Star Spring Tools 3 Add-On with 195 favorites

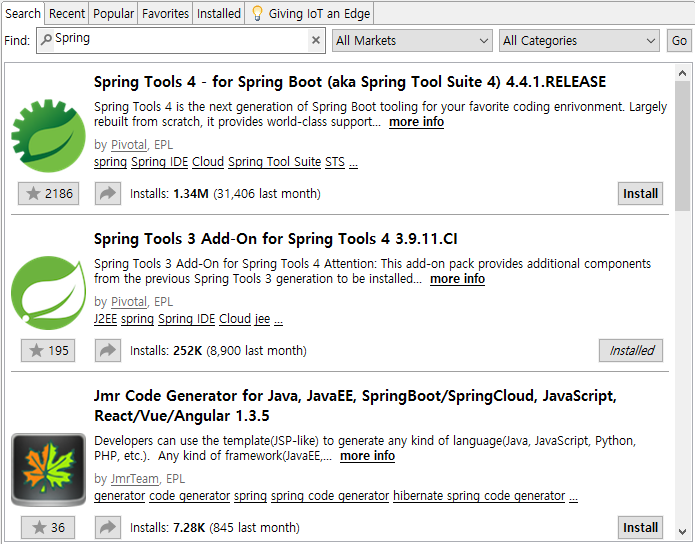tap(48, 350)
